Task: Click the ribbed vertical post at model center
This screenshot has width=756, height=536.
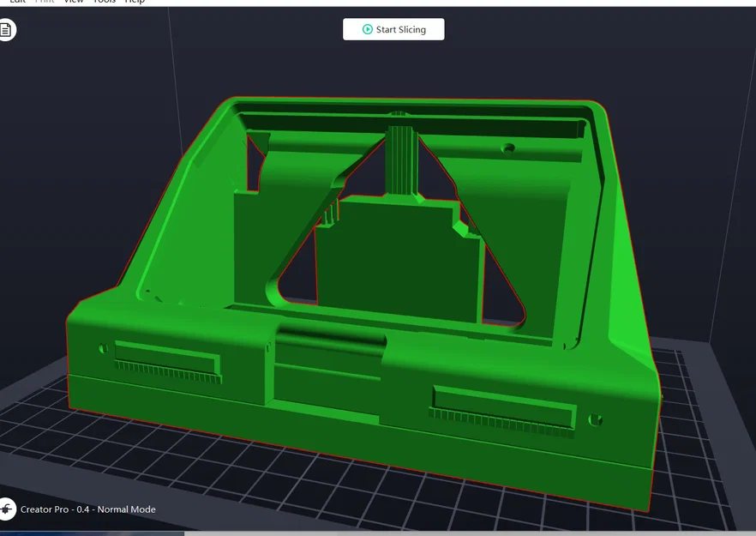Action: point(400,160)
